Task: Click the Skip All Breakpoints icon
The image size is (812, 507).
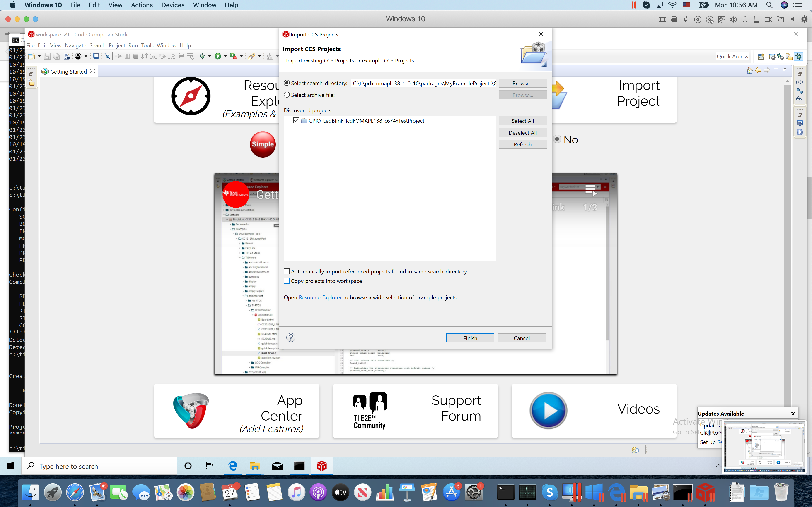Action: (x=107, y=56)
